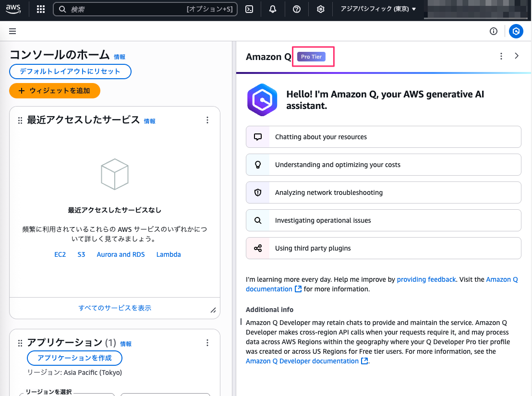Viewport: 532px width, 396px height.
Task: Select Investigating operational issues
Action: 383,220
